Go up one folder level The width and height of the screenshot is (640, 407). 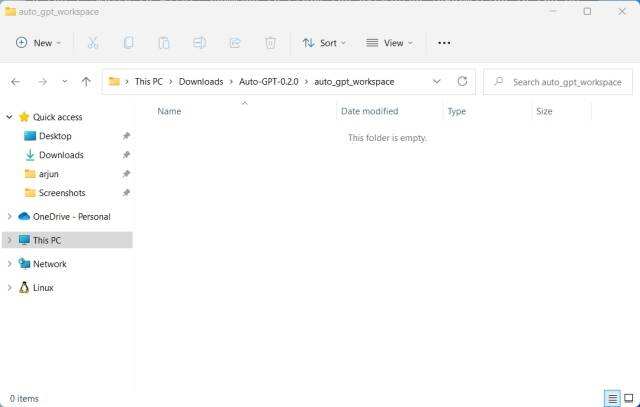pyautogui.click(x=86, y=82)
